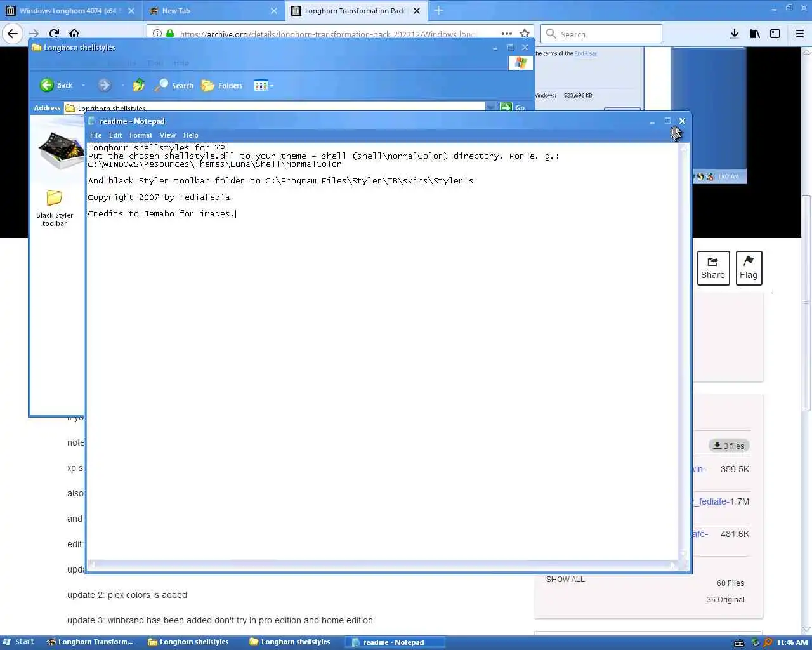The width and height of the screenshot is (812, 650).
Task: Open Notepad Help menu
Action: (x=191, y=135)
